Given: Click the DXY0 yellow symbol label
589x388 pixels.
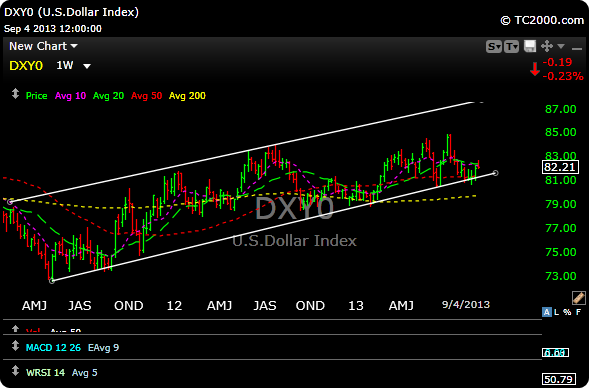Looking at the screenshot, I should tap(26, 66).
